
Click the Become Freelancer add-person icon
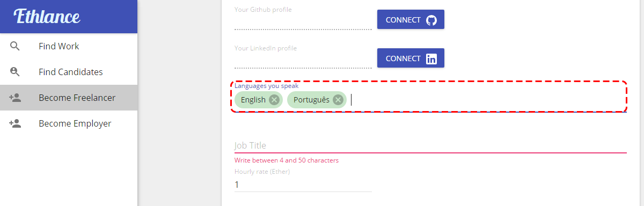click(15, 98)
